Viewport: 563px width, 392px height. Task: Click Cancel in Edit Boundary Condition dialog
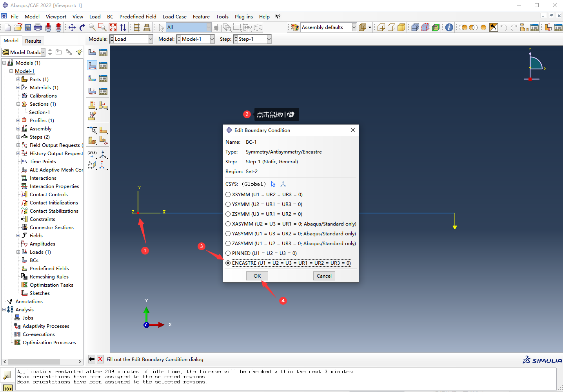(324, 276)
